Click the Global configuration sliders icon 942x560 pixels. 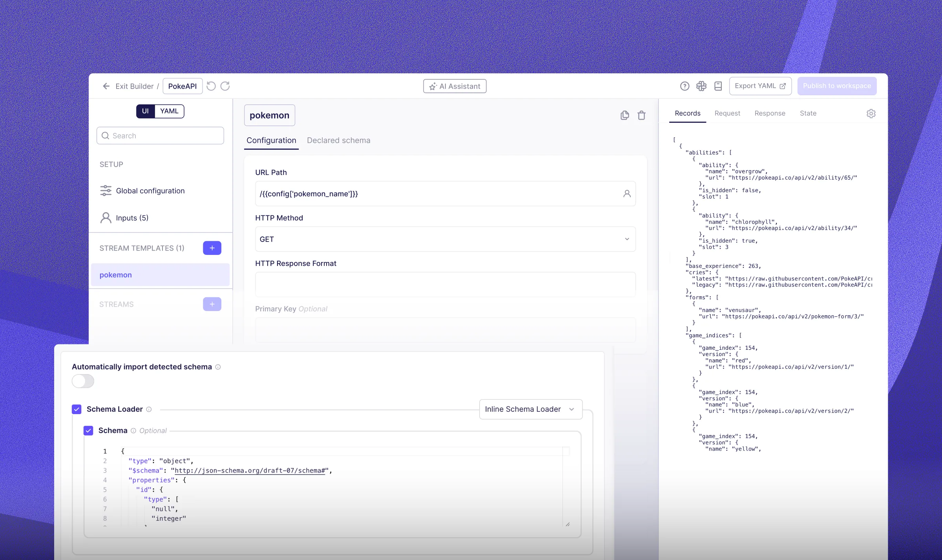pyautogui.click(x=106, y=191)
